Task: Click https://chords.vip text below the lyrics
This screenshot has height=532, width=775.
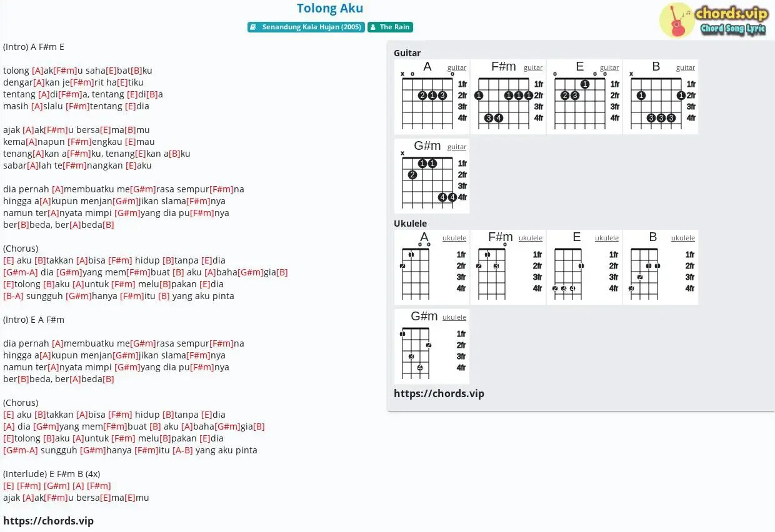Action: [48, 521]
